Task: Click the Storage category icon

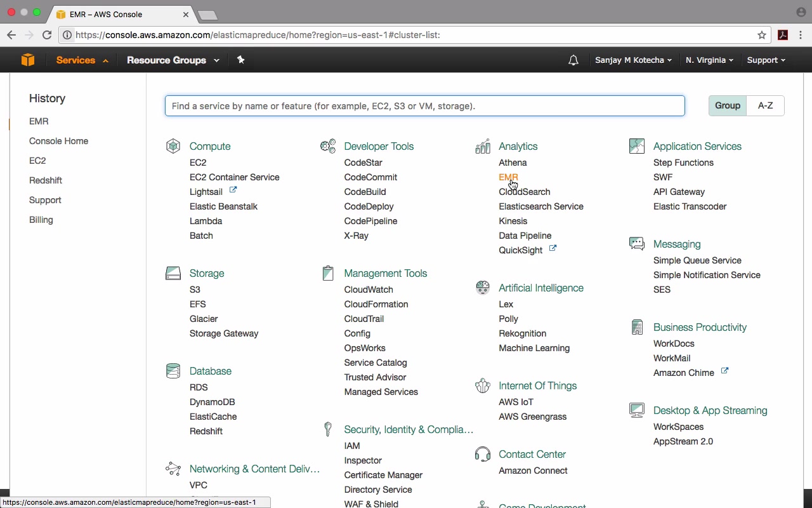Action: click(173, 273)
